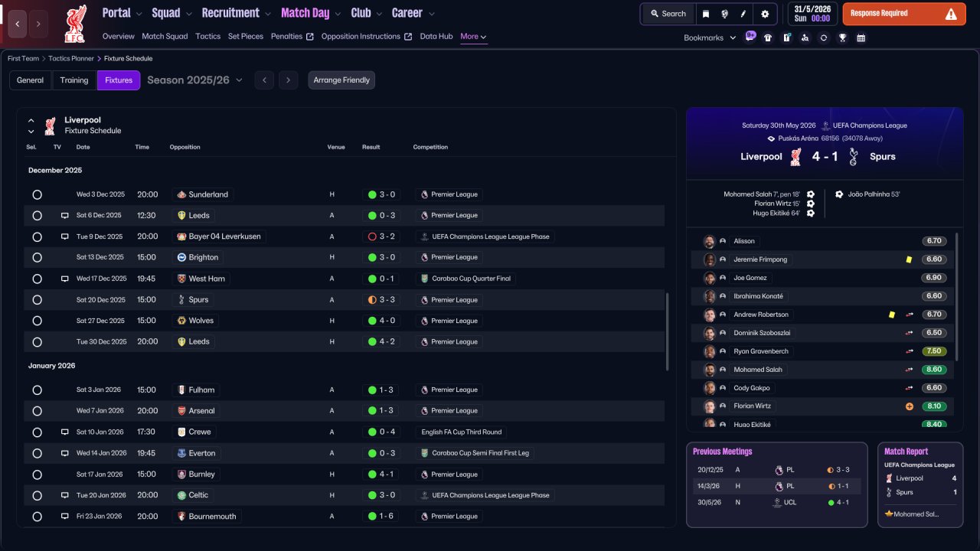This screenshot has width=980, height=551.
Task: Open the trophy competitions shortcut icon
Action: pyautogui.click(x=842, y=37)
